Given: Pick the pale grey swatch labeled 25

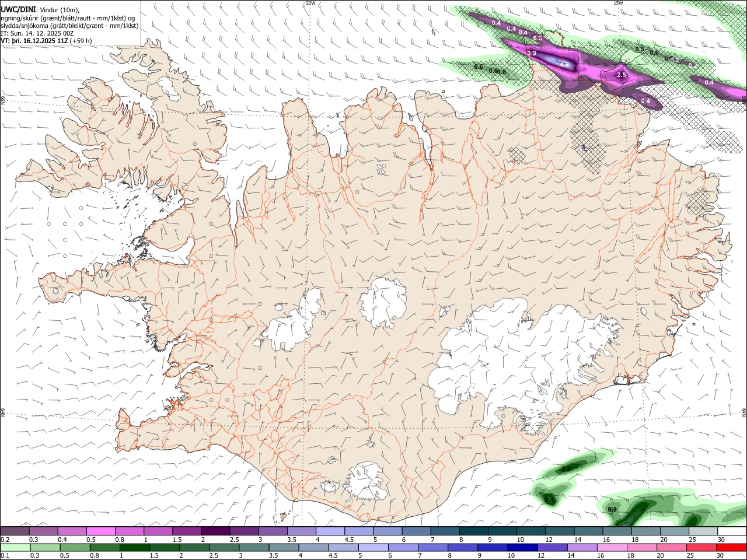Looking at the screenshot, I should (703, 531).
